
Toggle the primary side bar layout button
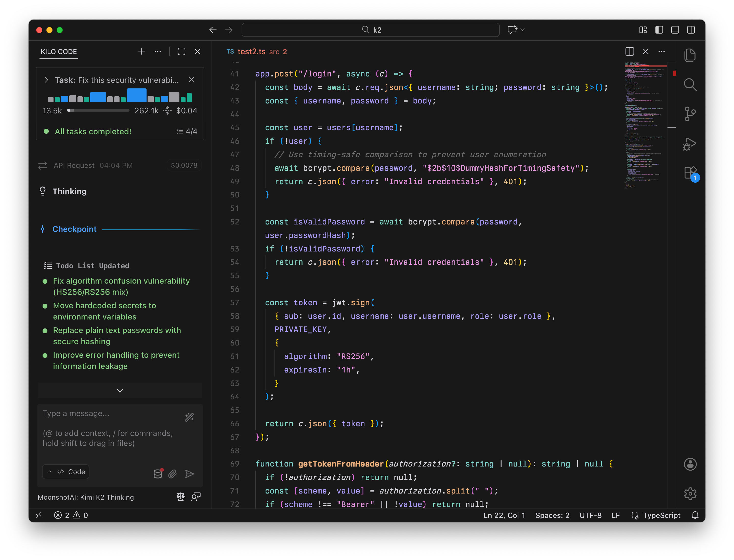[659, 30]
